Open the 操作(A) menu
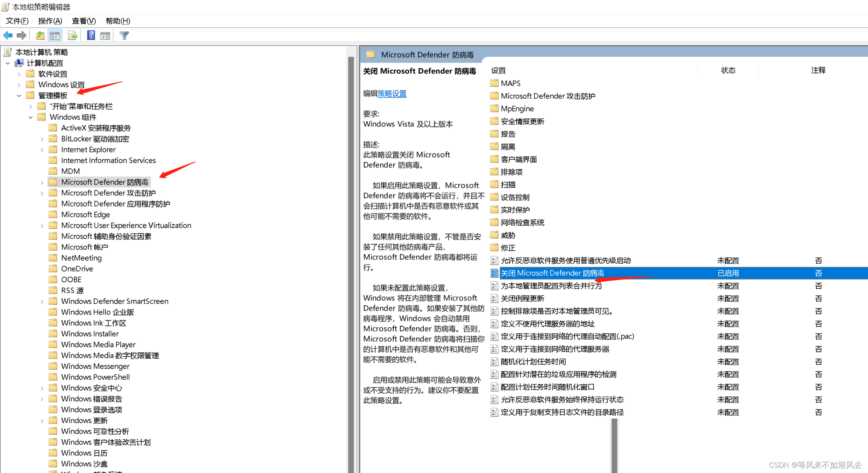 pos(50,21)
